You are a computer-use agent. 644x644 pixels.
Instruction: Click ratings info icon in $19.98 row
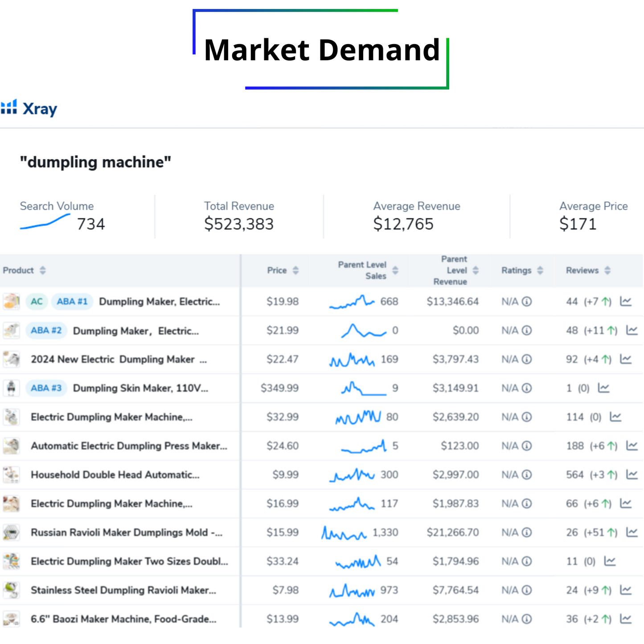(527, 302)
